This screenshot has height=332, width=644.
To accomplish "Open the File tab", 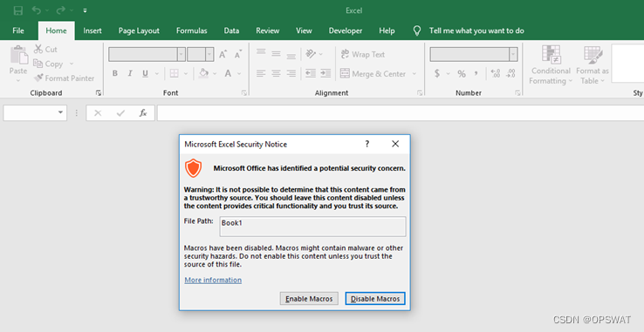I will tap(18, 30).
